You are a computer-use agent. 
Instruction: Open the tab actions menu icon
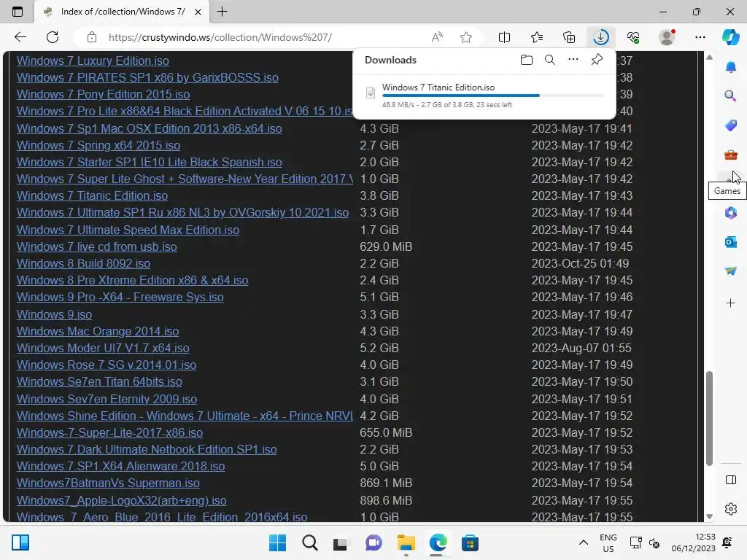tap(18, 12)
